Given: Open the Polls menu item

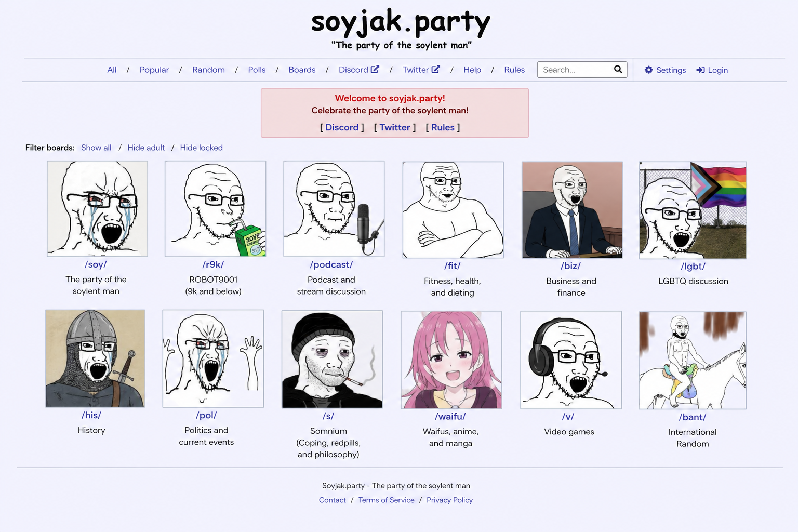Looking at the screenshot, I should pos(257,70).
